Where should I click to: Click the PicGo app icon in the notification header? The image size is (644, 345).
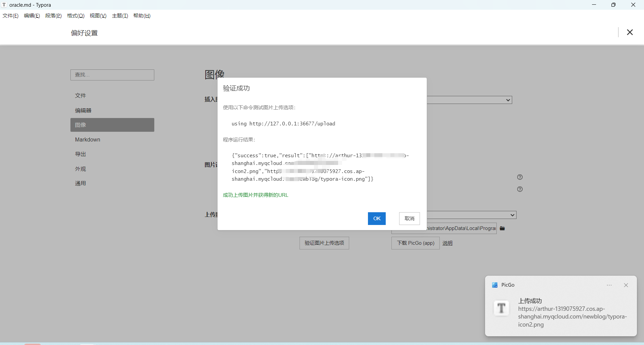pyautogui.click(x=495, y=285)
